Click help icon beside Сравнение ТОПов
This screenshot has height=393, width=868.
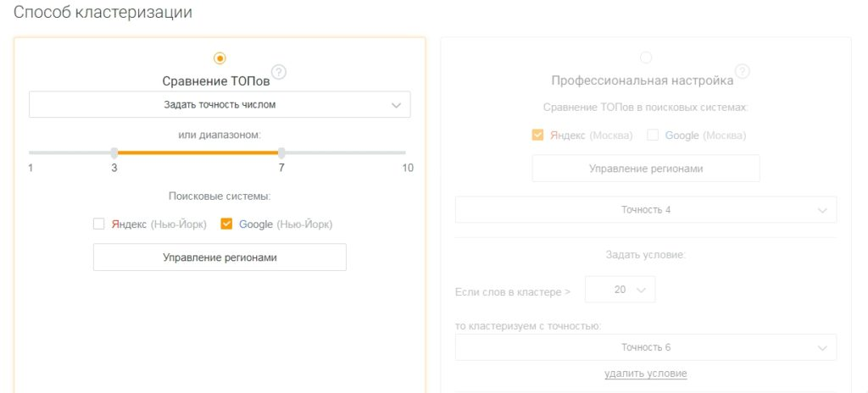point(279,72)
